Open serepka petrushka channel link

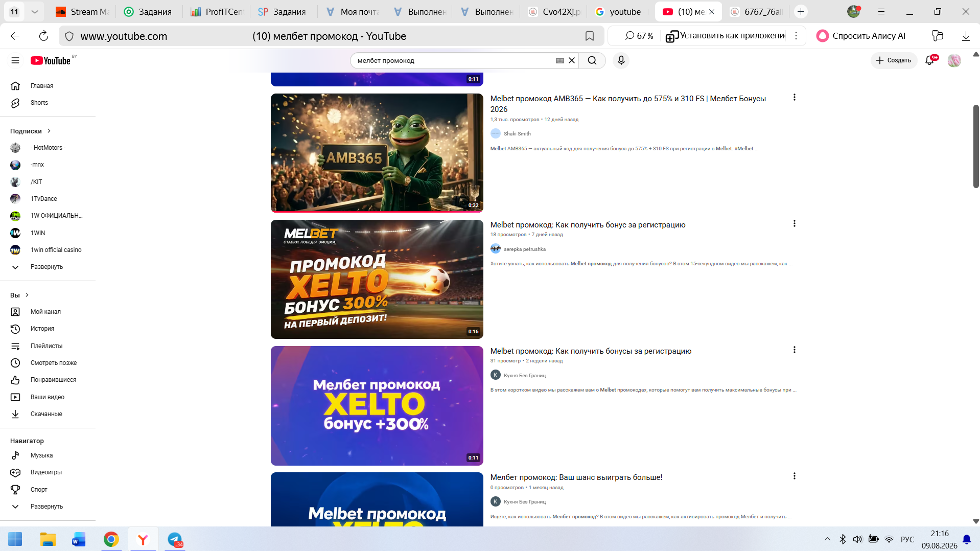(x=525, y=249)
